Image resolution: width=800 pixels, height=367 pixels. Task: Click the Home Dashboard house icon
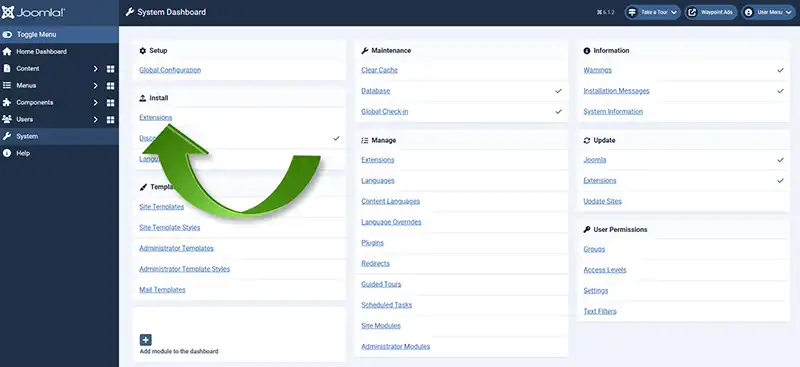(7, 52)
